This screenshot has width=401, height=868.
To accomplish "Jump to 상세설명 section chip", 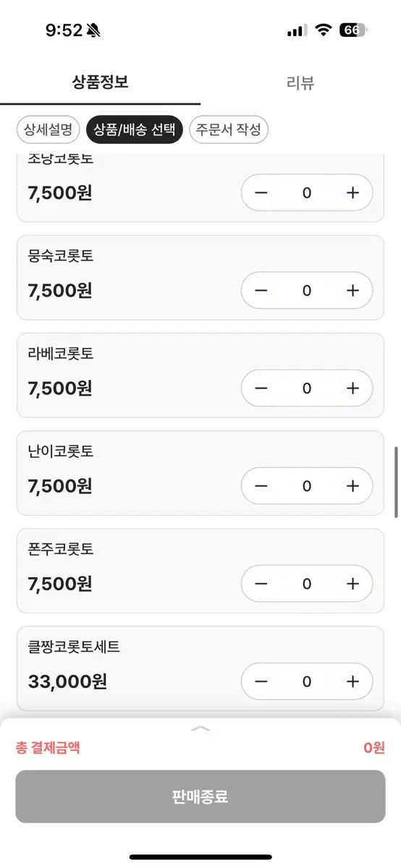I will click(x=48, y=129).
